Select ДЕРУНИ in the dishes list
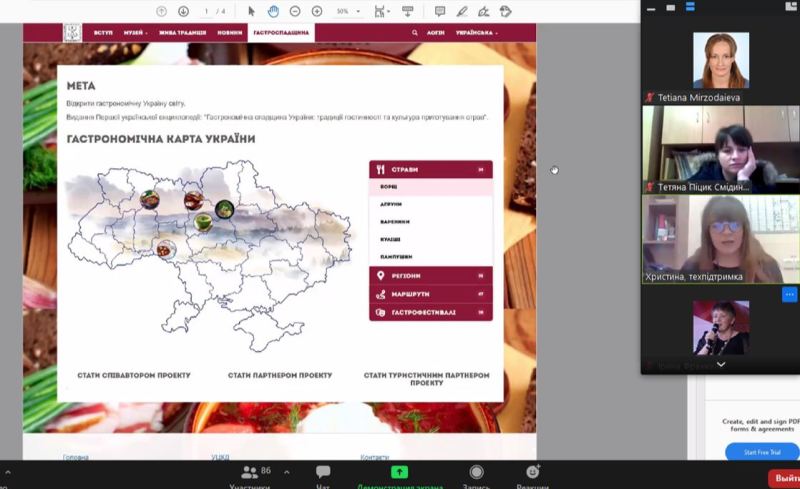This screenshot has width=800, height=489. (x=431, y=204)
